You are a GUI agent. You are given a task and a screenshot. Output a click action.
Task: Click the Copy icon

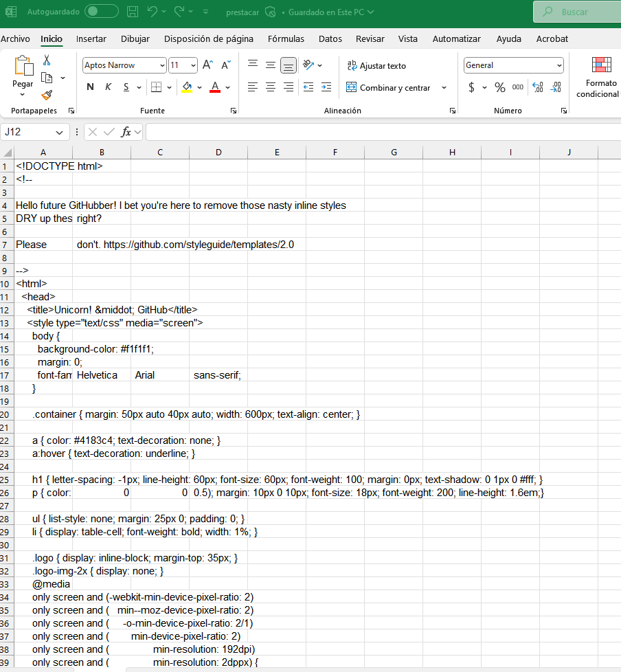[x=47, y=78]
